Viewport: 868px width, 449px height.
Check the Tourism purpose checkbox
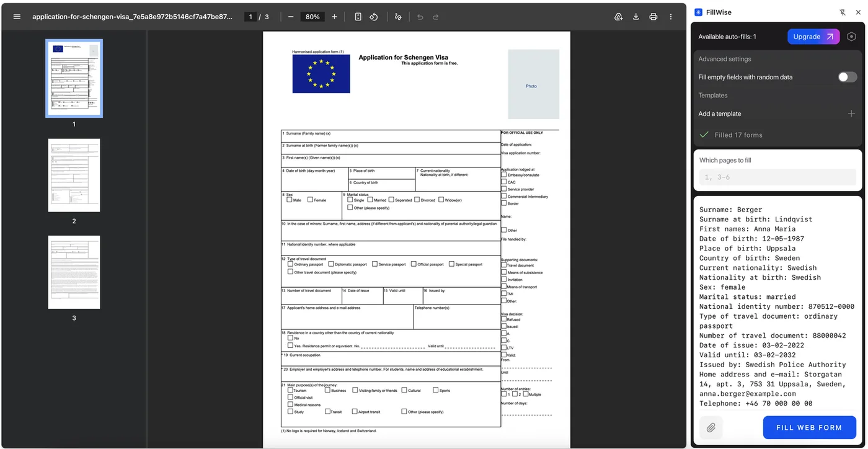[x=290, y=390]
